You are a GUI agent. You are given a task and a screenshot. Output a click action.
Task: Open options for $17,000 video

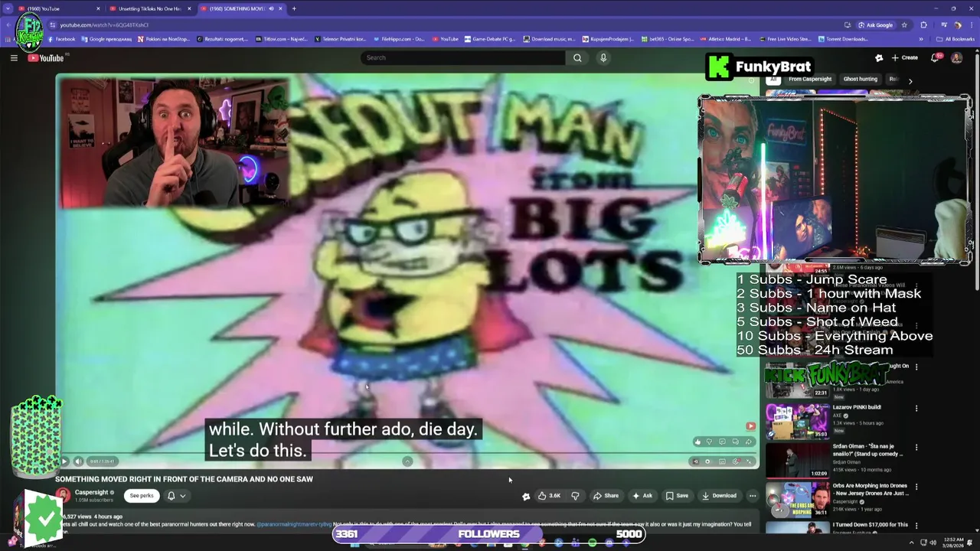pos(916,525)
